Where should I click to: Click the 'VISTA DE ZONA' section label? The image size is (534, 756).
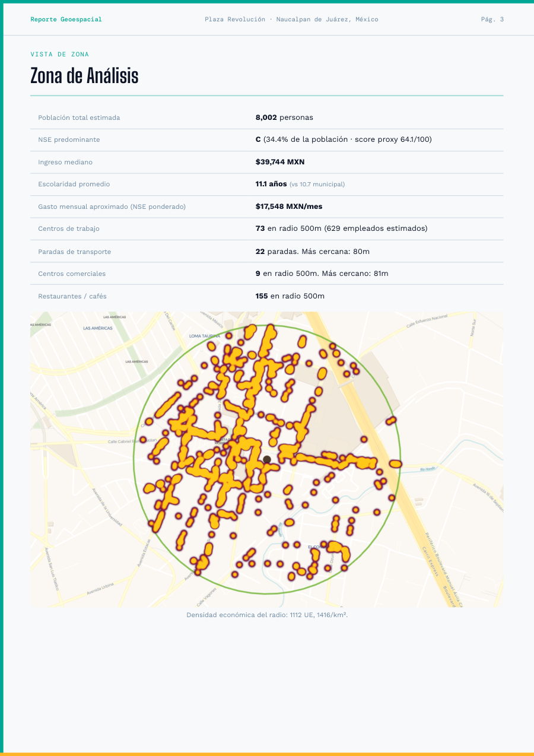(60, 55)
